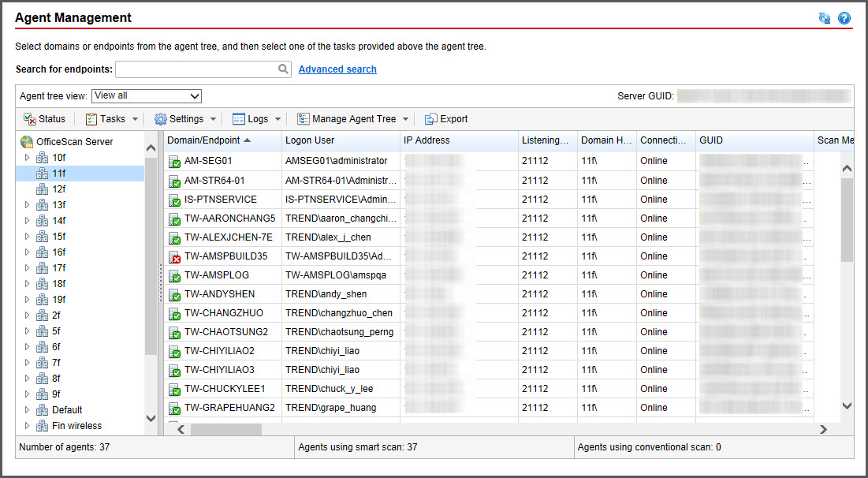Click the TW-AMSPBUILD35 offline agent icon

point(175,256)
